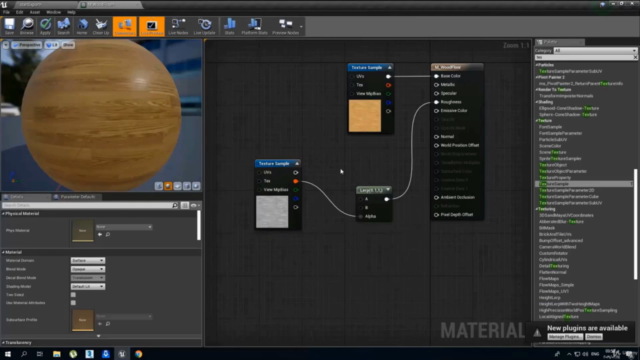Toggle the Connectors toolbar option

(x=125, y=27)
